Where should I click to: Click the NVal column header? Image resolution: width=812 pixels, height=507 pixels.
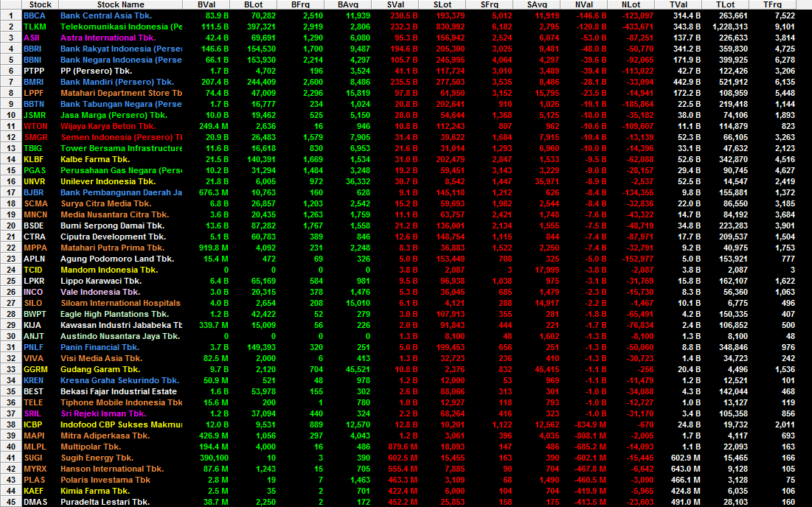(x=584, y=4)
